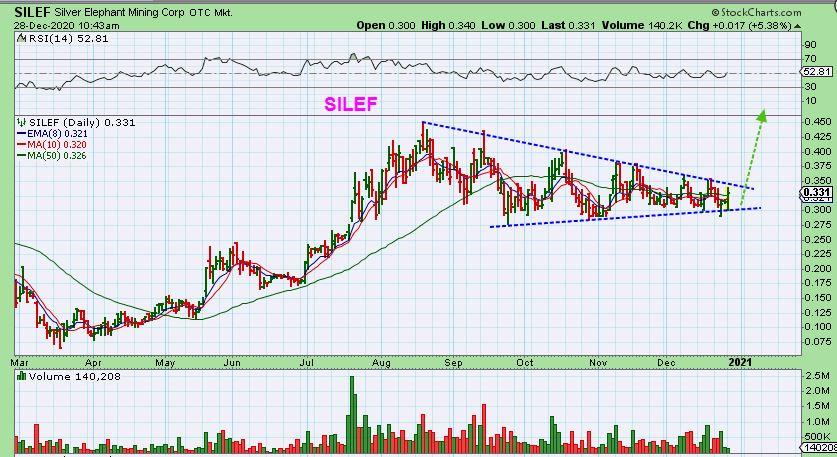The width and height of the screenshot is (837, 457).
Task: Click the RSI axis level 30
Action: tap(810, 86)
